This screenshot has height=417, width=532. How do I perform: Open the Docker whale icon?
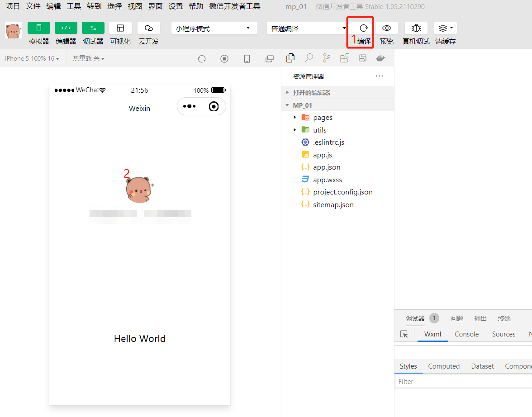pos(381,58)
